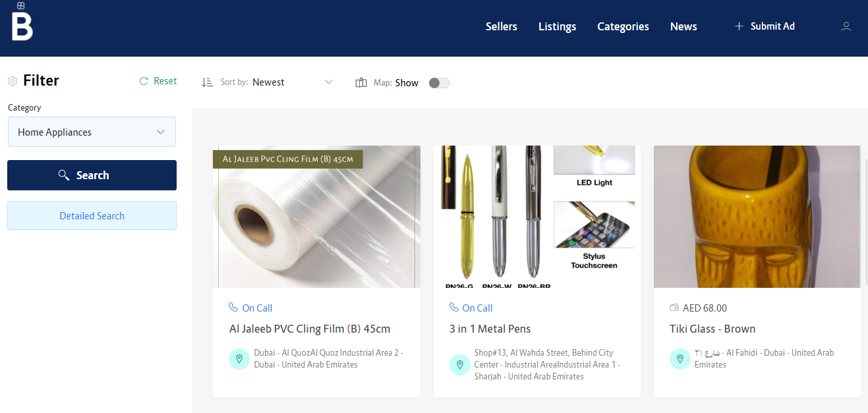Image resolution: width=868 pixels, height=413 pixels.
Task: Click the B site logo
Action: [x=22, y=22]
